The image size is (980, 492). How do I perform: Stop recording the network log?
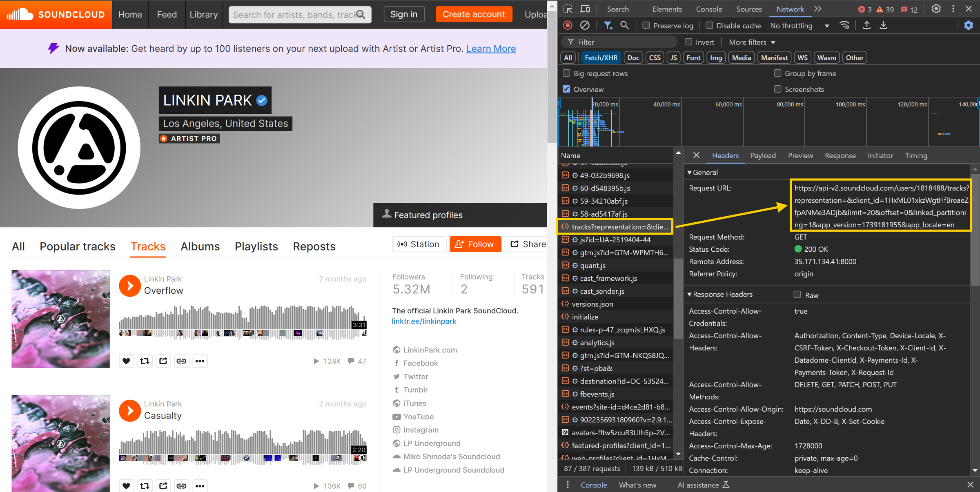568,25
